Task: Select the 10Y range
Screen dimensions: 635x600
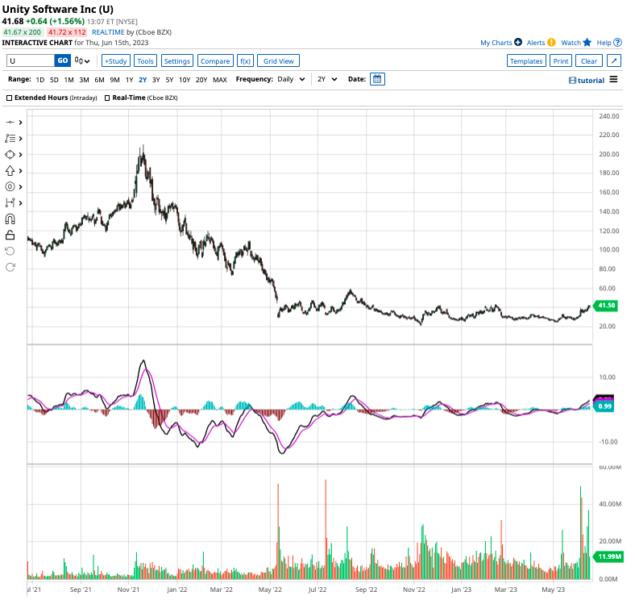Action: coord(185,80)
